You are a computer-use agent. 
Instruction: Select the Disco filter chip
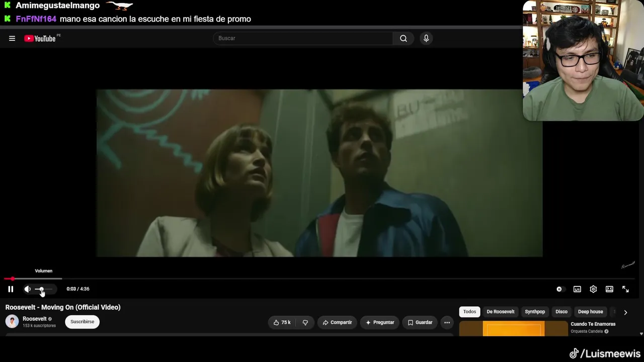(561, 312)
